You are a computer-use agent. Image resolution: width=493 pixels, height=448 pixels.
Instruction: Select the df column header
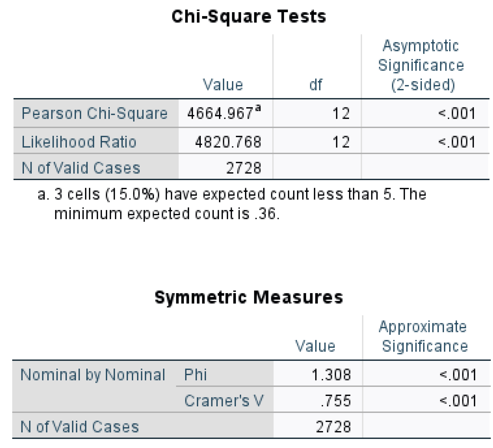[316, 85]
